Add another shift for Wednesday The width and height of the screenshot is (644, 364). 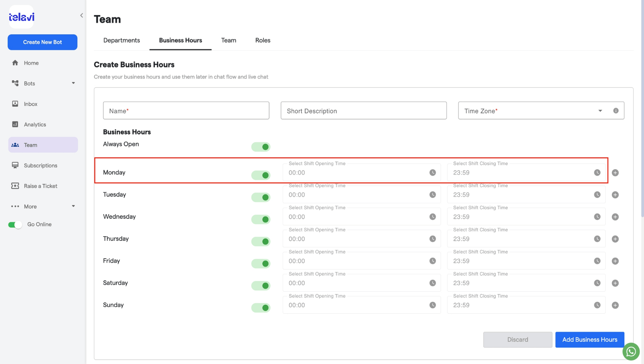tap(615, 217)
